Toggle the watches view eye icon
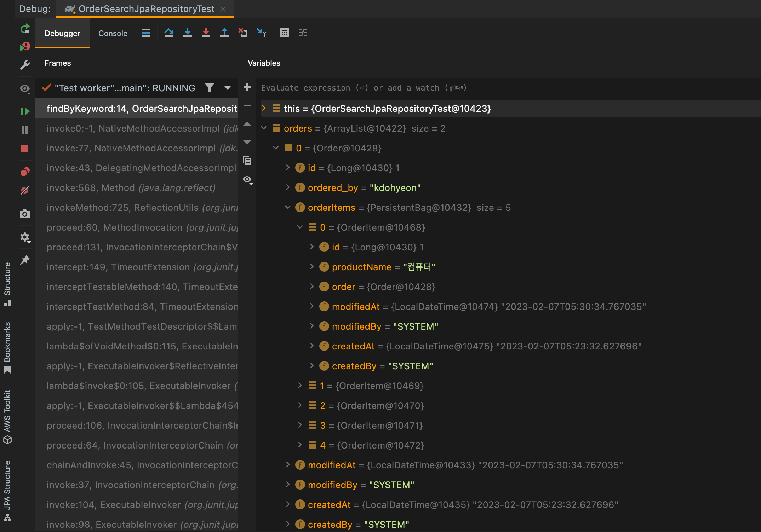The height and width of the screenshot is (532, 761). (247, 180)
